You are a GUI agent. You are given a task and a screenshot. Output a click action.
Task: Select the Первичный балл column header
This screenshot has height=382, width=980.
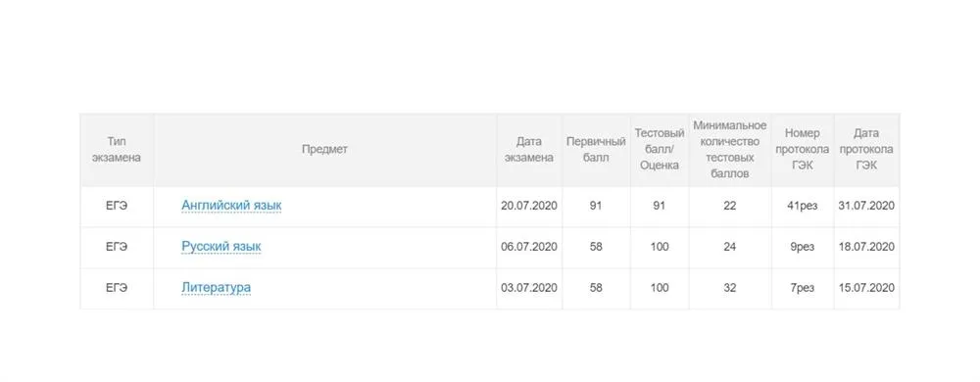point(596,150)
